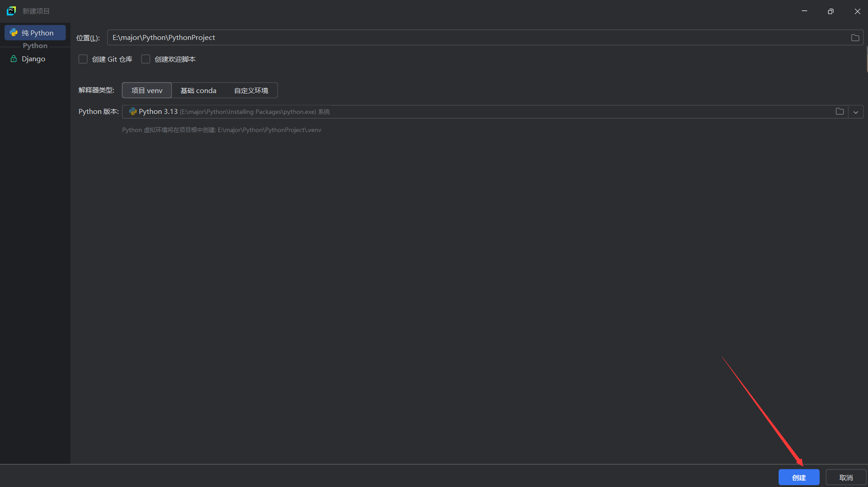Switch to 自定义环境 interpreter type
868x487 pixels.
(x=251, y=90)
